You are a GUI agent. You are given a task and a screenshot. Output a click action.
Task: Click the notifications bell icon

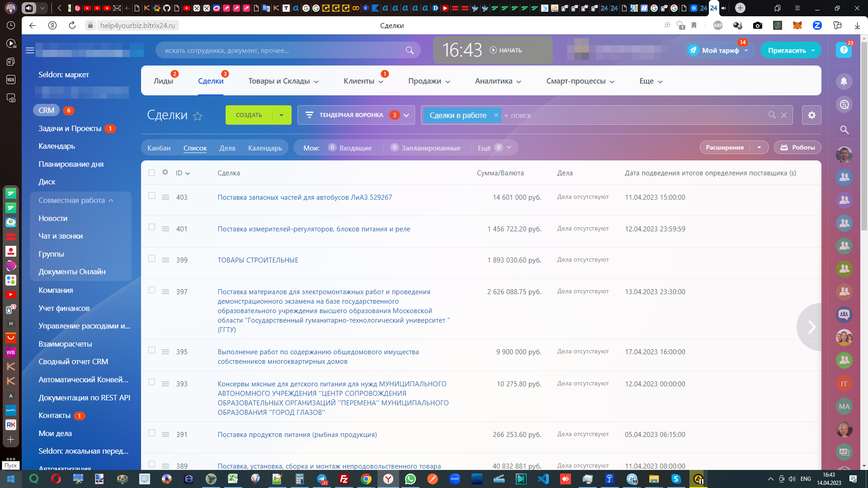tap(844, 81)
